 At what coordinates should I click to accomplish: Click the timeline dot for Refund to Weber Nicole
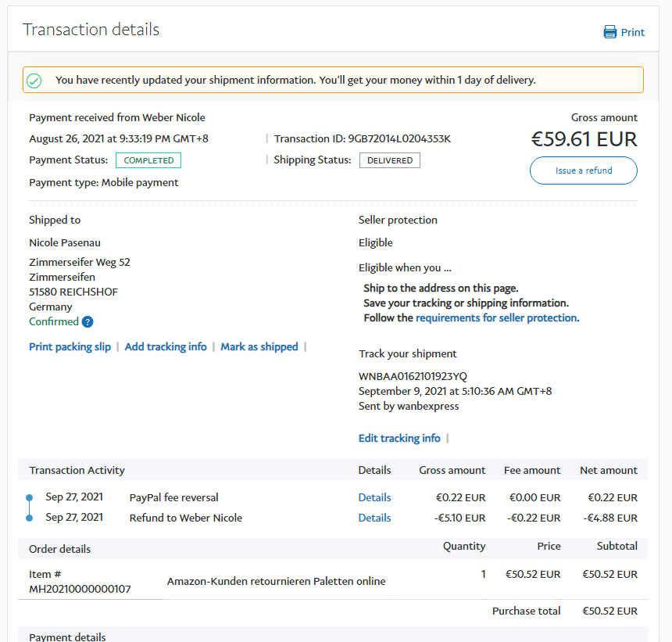point(30,518)
